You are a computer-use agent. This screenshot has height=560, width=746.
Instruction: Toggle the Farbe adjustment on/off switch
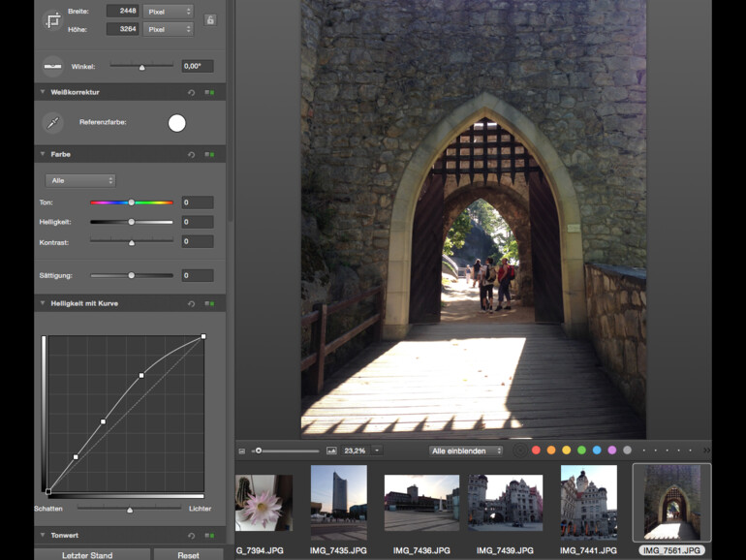pos(208,154)
